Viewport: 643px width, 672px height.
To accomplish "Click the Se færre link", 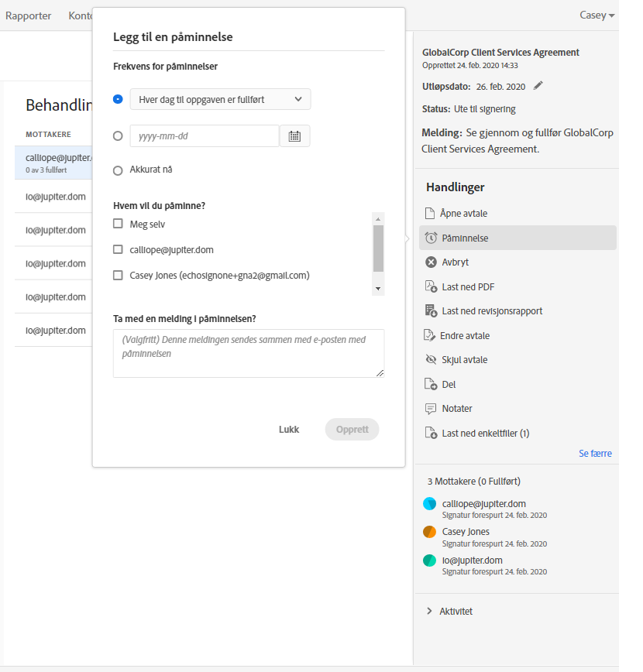I will (595, 453).
